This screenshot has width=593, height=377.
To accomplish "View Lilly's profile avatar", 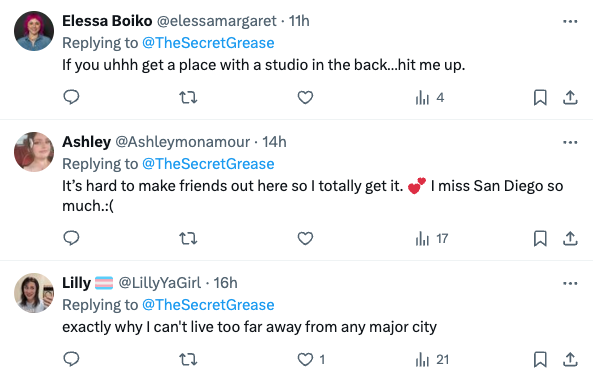I will tap(34, 293).
